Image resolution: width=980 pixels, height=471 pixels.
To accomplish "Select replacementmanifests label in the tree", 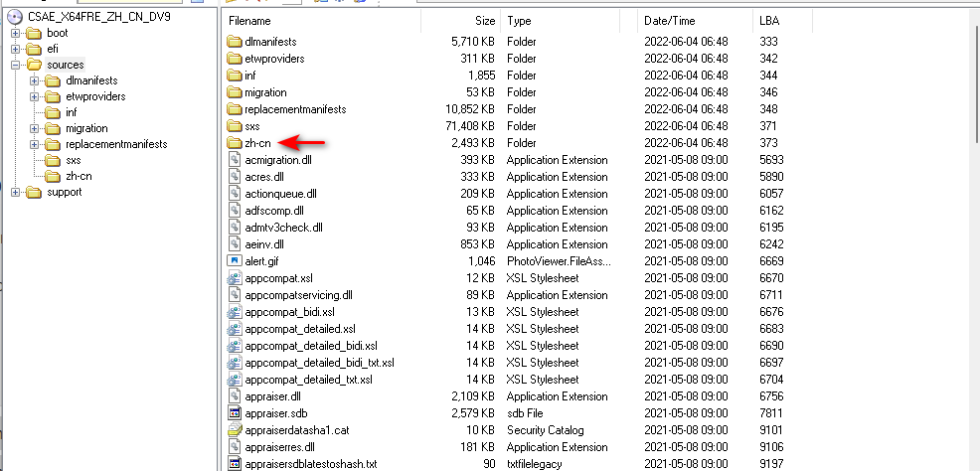I will pyautogui.click(x=116, y=144).
